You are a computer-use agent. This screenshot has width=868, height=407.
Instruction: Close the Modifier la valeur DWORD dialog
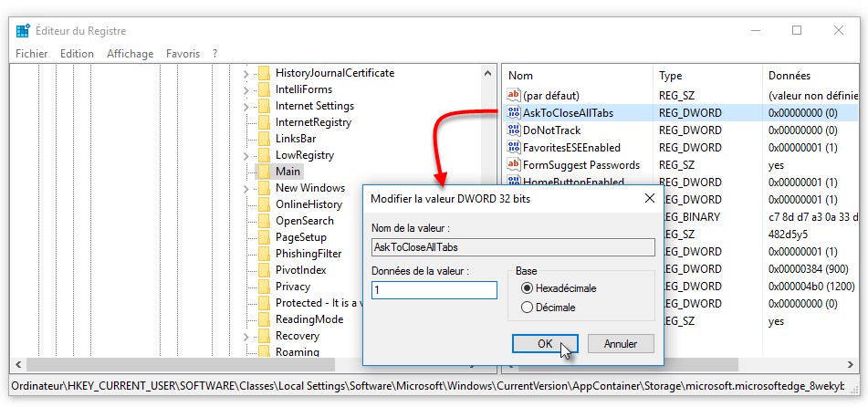(649, 197)
